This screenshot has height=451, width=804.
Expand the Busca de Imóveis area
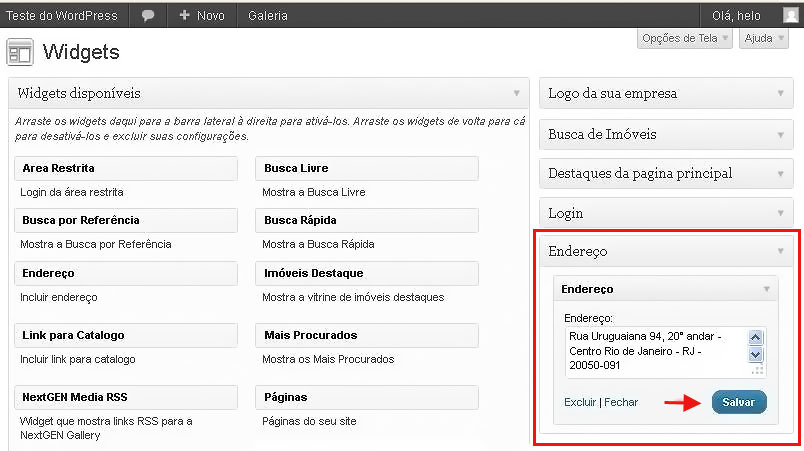click(666, 134)
